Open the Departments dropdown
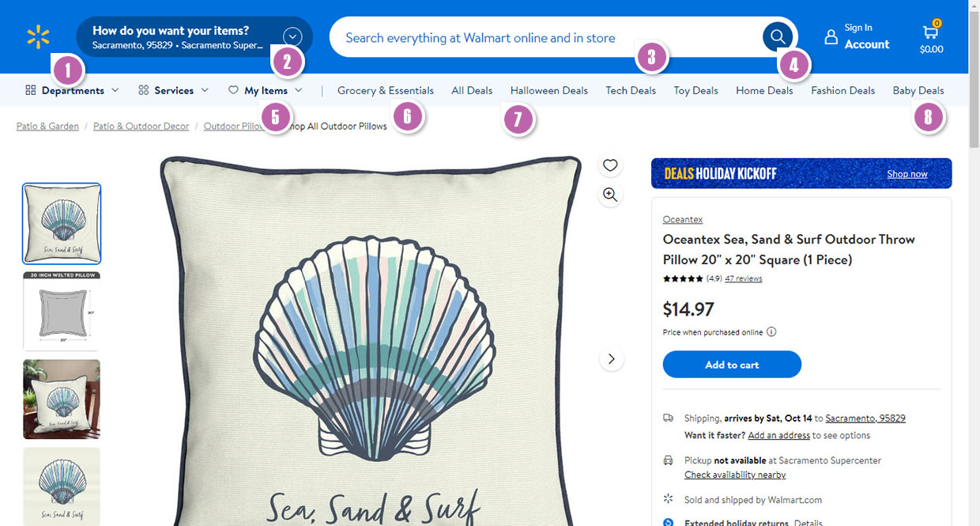980x526 pixels. [x=72, y=90]
